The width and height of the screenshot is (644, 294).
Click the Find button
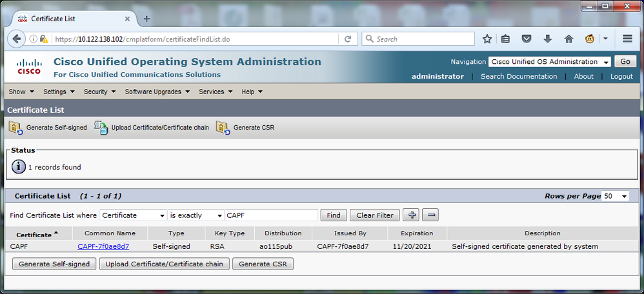(x=334, y=215)
